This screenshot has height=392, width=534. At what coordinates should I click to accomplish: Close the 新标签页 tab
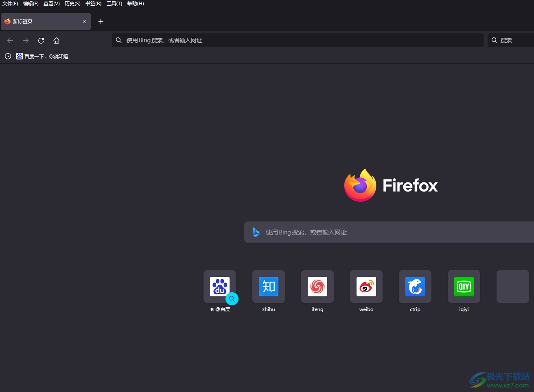(84, 22)
